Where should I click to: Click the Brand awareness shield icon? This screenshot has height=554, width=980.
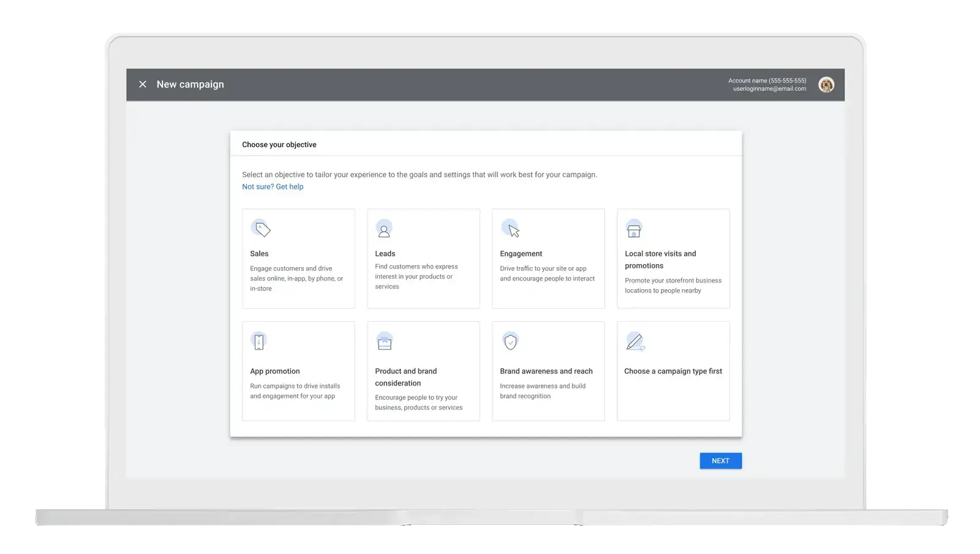click(510, 341)
